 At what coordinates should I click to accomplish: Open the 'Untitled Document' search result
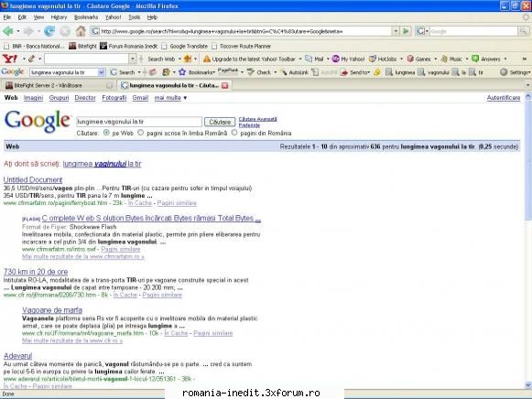click(33, 180)
